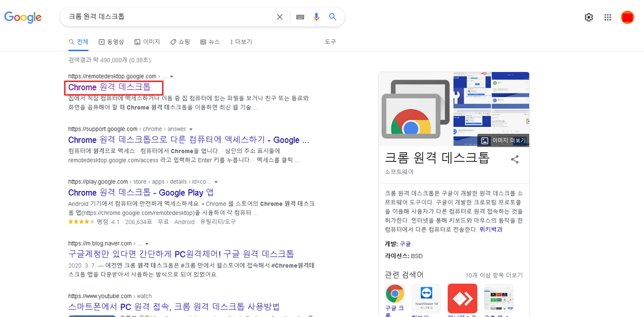This screenshot has height=317, width=644.
Task: Expand dropdown arrow next to support.google.com result
Action: point(191,129)
